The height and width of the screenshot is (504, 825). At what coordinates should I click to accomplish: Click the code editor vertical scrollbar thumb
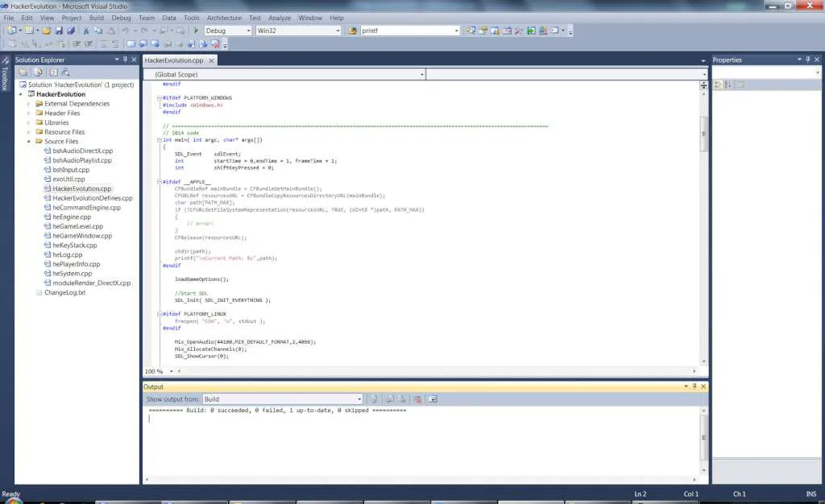(703, 134)
